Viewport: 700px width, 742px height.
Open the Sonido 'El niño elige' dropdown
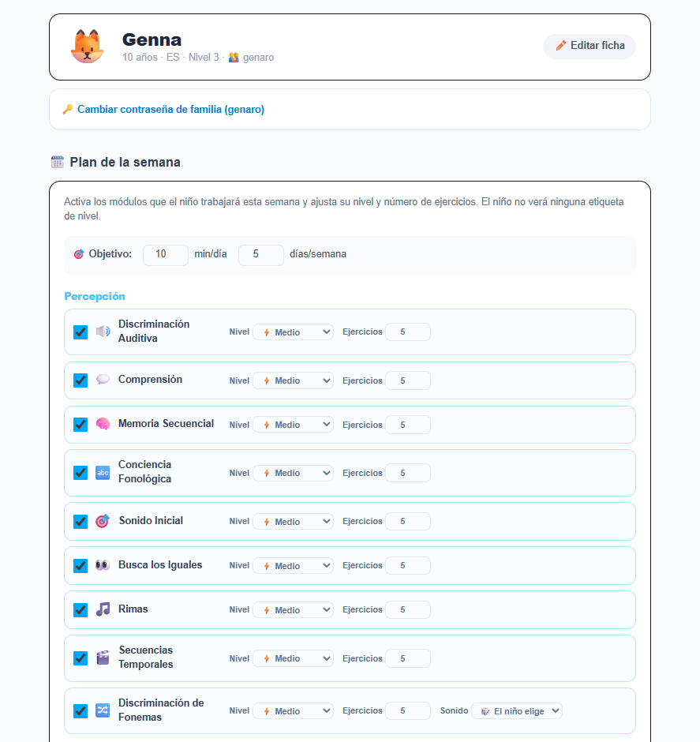517,710
